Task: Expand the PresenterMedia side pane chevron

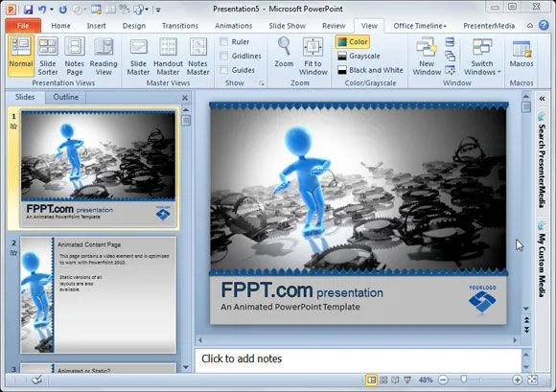Action: pos(542,99)
